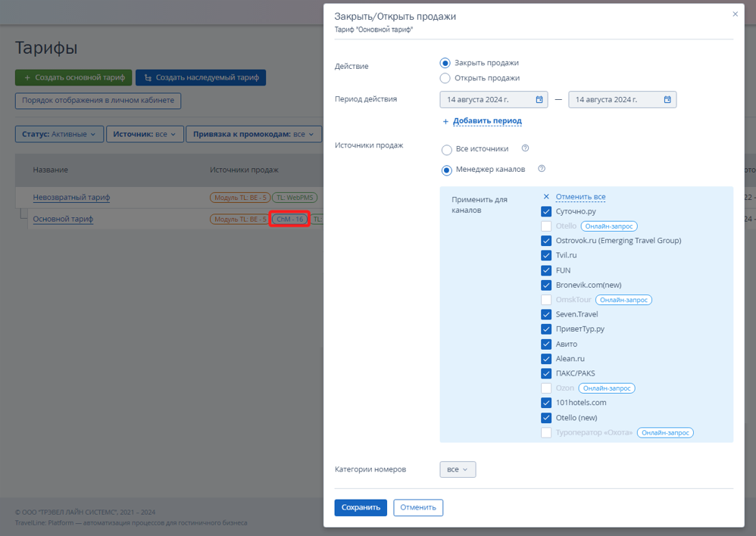Open Основной тариф link
This screenshot has width=756, height=536.
(63, 219)
